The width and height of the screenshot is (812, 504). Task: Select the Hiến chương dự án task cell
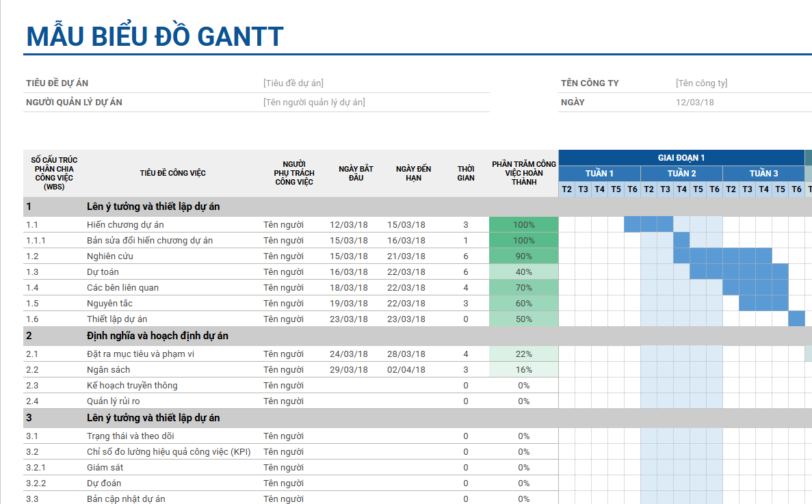[x=125, y=225]
